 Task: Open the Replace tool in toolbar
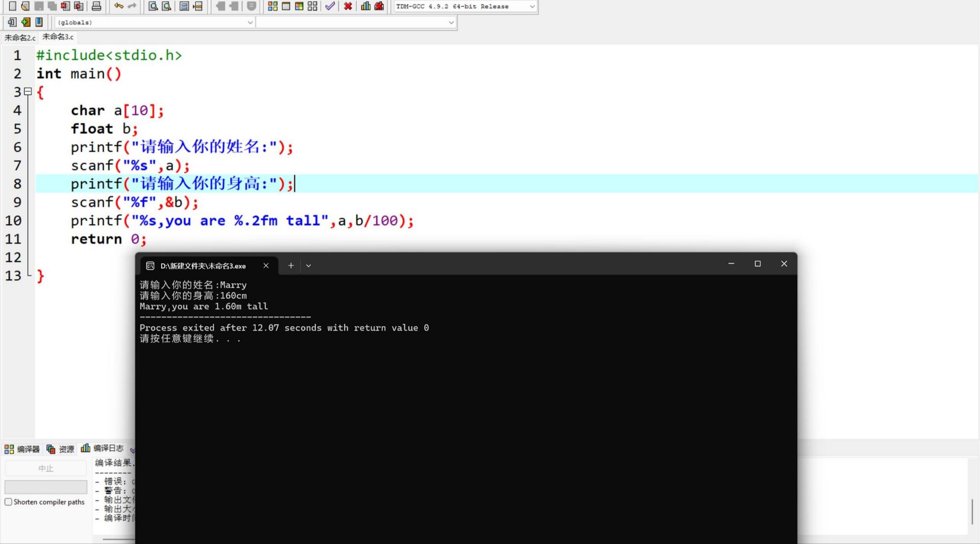[x=166, y=6]
